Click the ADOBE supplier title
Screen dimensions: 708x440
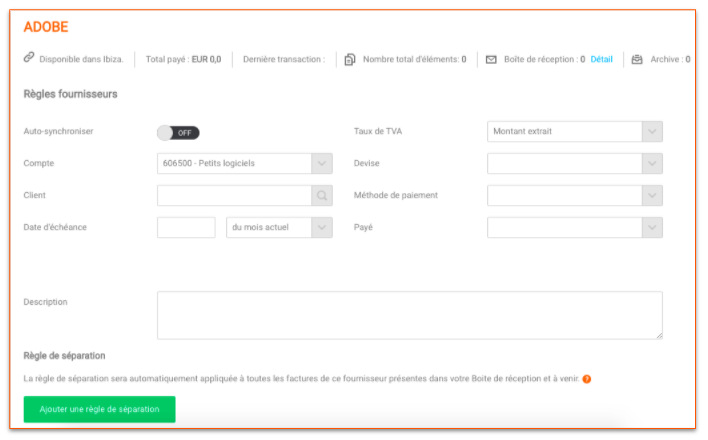click(46, 27)
